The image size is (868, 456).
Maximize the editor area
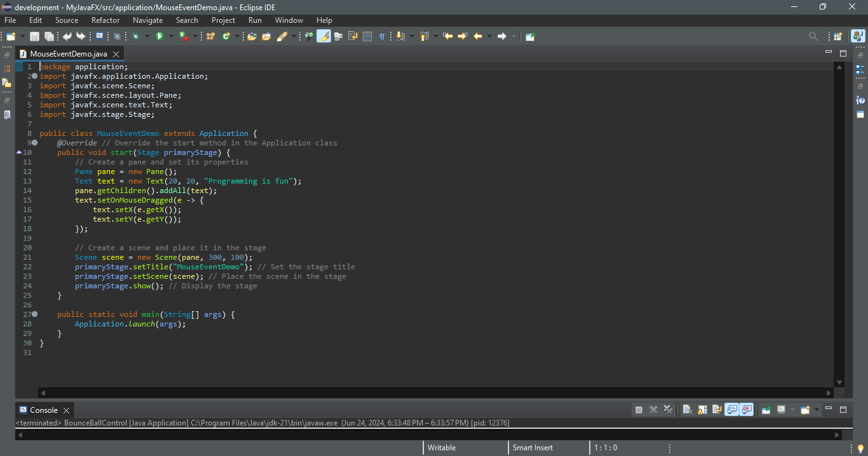[843, 53]
